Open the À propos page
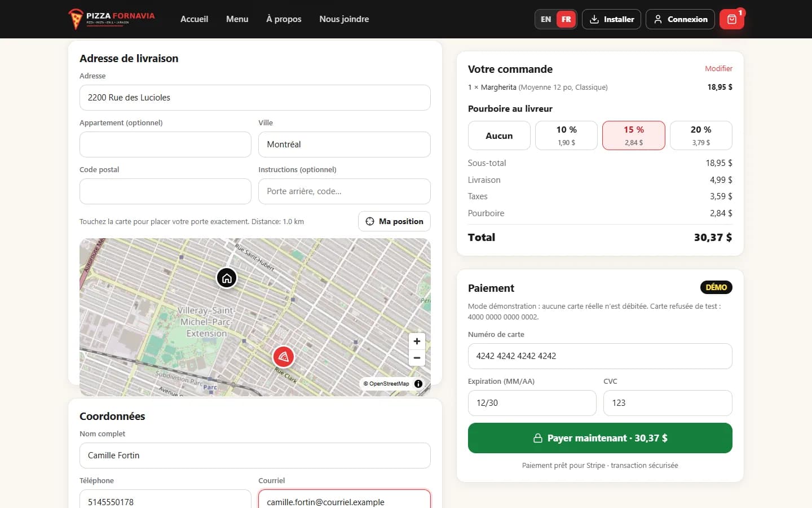Viewport: 812px width, 508px height. click(x=284, y=19)
